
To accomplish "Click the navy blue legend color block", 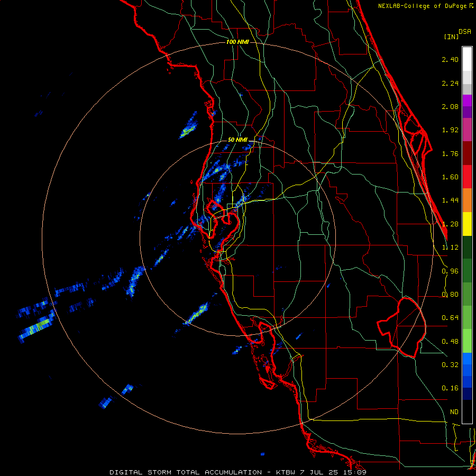I will coord(467,394).
